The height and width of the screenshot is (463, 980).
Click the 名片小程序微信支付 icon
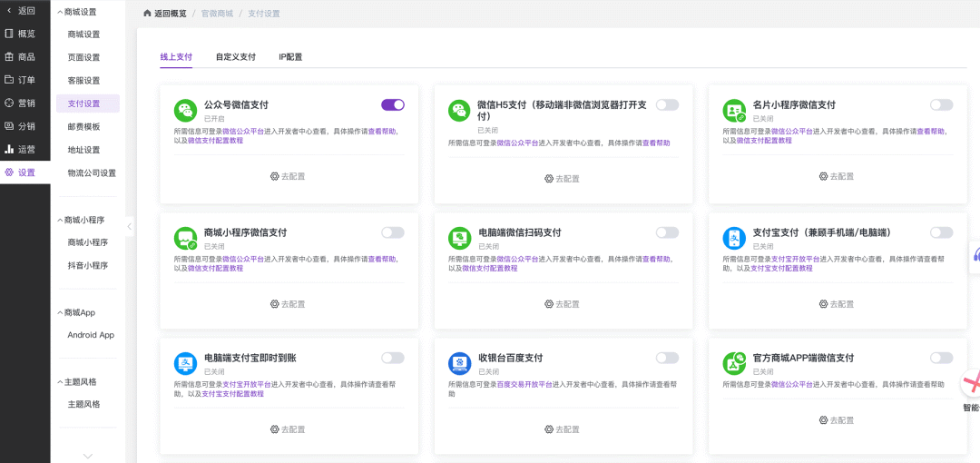click(733, 111)
